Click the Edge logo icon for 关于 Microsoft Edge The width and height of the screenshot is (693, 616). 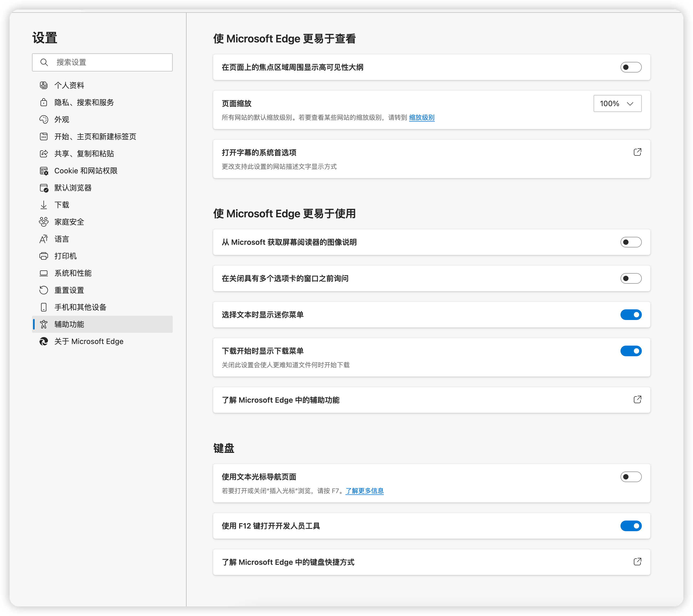pyautogui.click(x=44, y=341)
